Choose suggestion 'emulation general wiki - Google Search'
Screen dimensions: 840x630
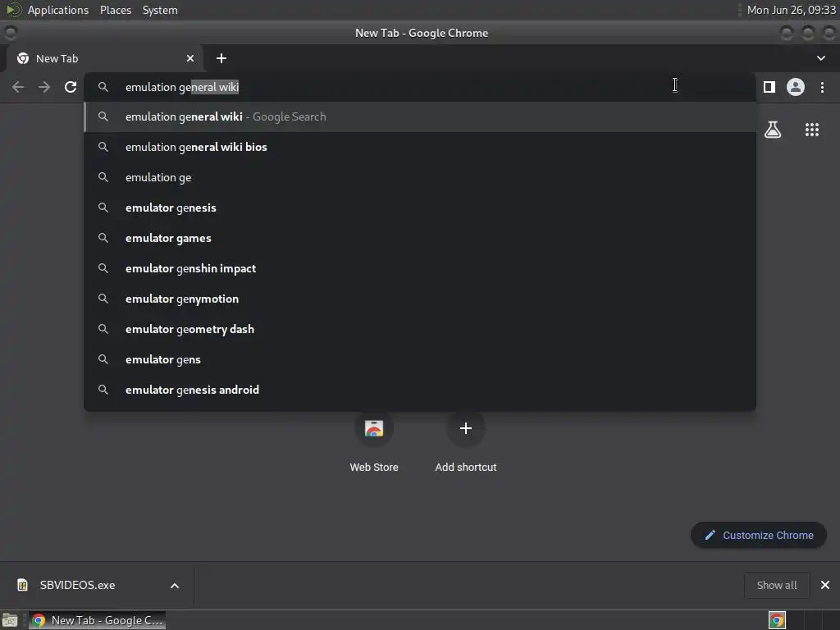tap(420, 116)
